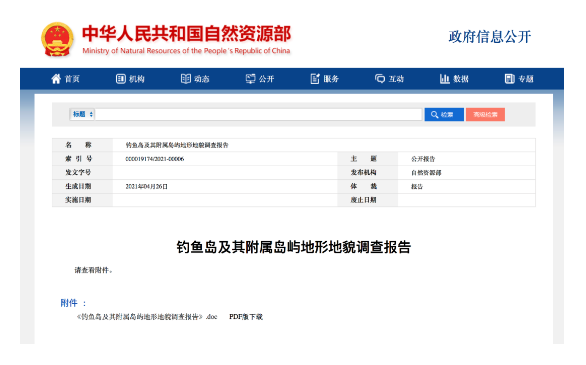Open the 首页 navigation item

[65, 79]
